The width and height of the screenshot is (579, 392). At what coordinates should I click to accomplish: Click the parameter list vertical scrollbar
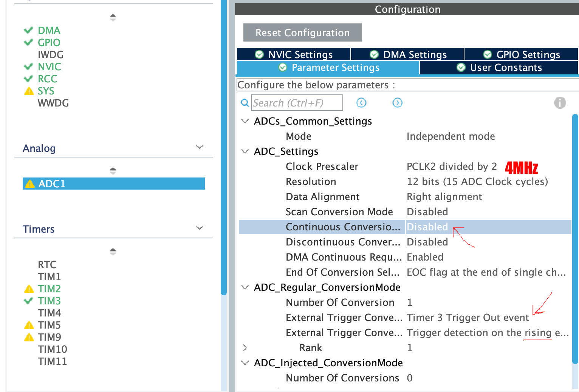575,238
